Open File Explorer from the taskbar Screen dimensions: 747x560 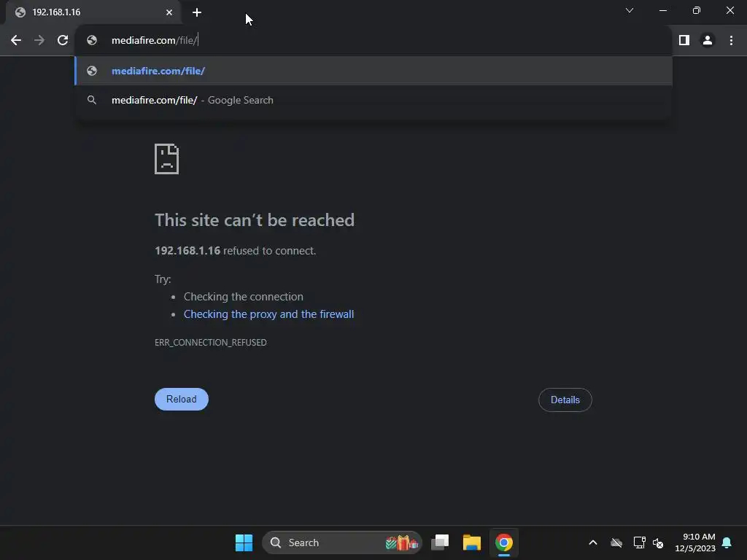tap(472, 542)
